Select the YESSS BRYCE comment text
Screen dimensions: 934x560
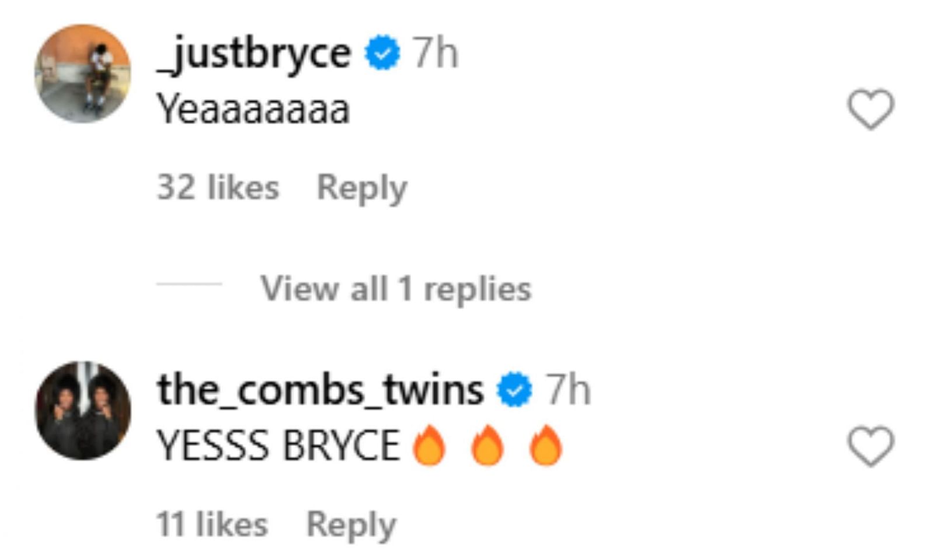pos(278,446)
